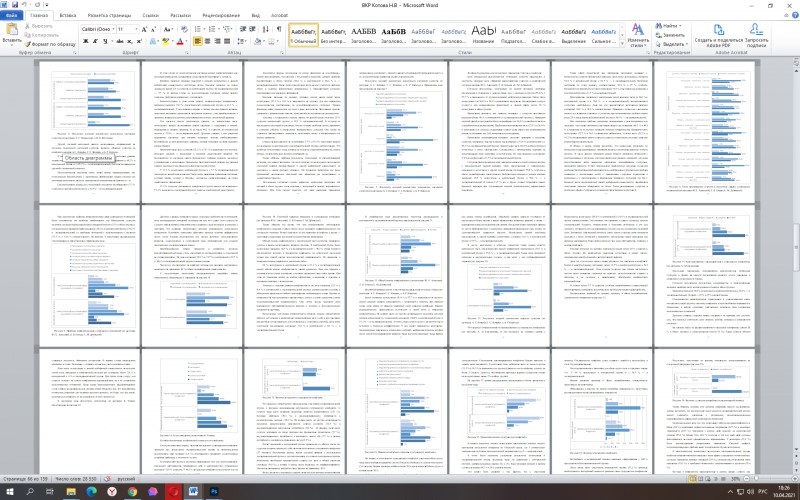800x500 pixels.
Task: Open the Paragraph dialog launcher
Action: [282, 53]
